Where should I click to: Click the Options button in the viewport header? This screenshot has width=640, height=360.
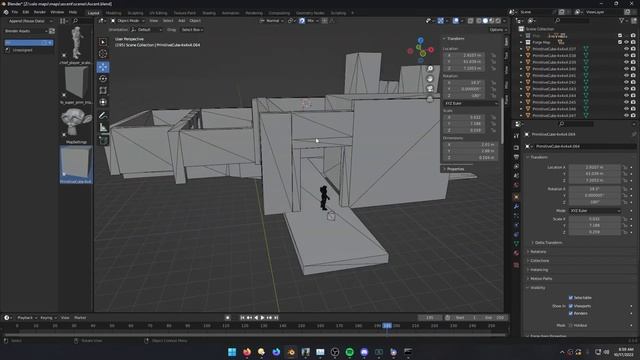pyautogui.click(x=497, y=30)
